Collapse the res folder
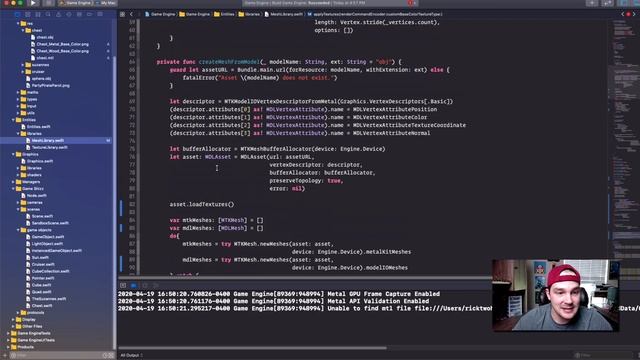 point(18,24)
